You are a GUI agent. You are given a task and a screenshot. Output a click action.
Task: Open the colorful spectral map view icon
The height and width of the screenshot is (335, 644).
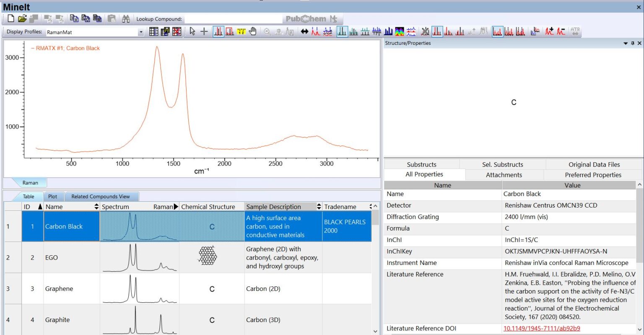399,31
